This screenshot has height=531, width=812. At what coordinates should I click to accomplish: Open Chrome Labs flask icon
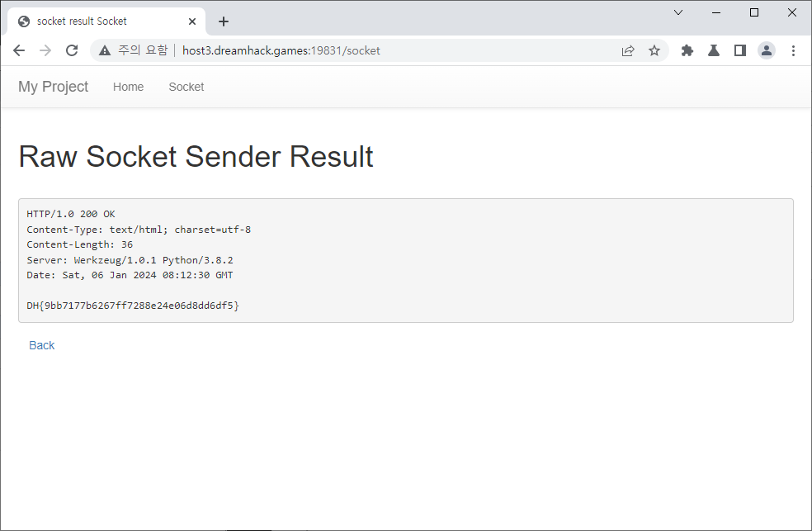714,50
